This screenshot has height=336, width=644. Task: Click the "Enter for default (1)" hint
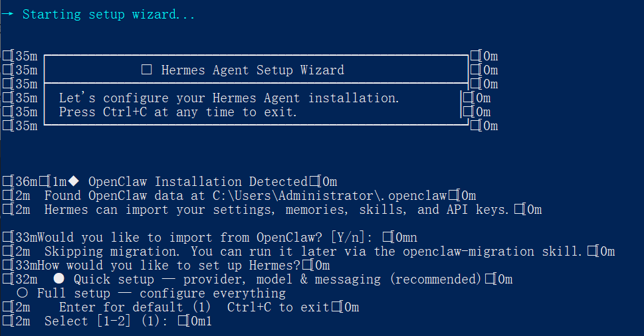coord(135,307)
